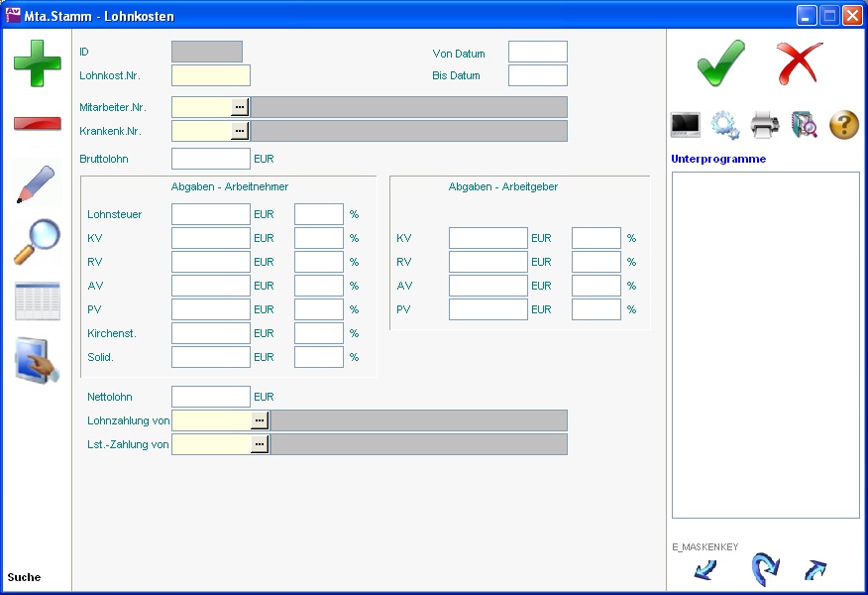Click the gears settings icon
Image resolution: width=868 pixels, height=595 pixels.
tap(725, 125)
